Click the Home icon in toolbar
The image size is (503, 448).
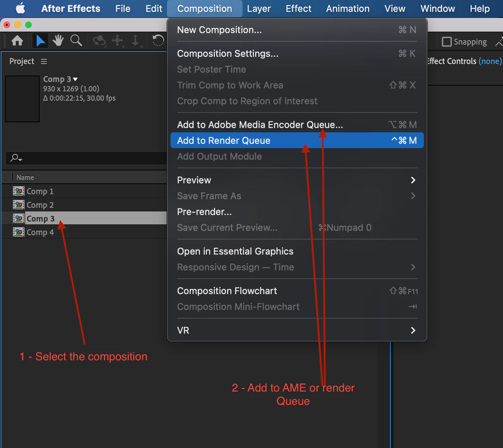(x=17, y=41)
